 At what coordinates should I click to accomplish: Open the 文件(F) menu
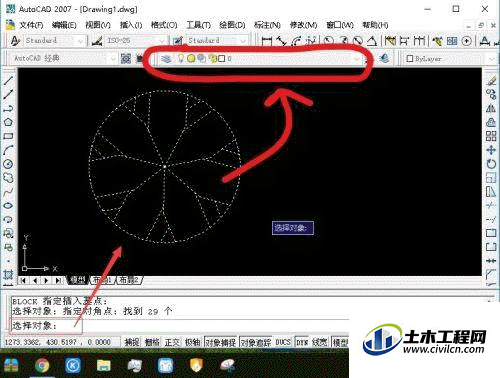(31, 25)
